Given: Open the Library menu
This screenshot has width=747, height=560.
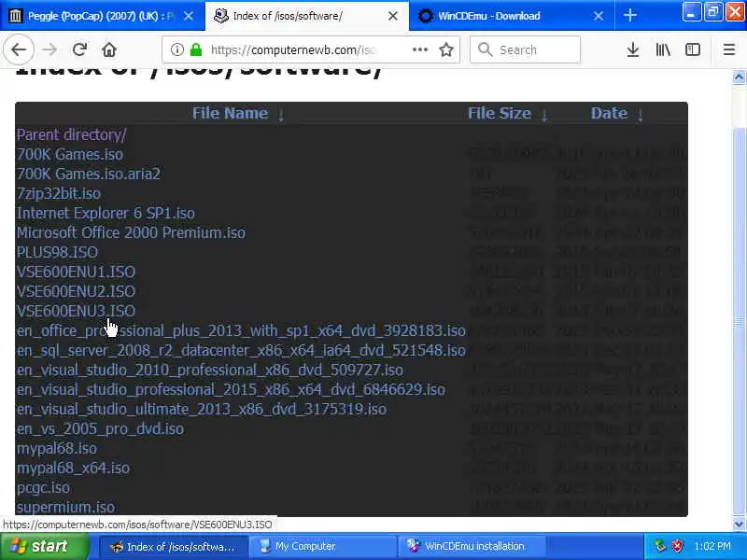Looking at the screenshot, I should click(663, 49).
